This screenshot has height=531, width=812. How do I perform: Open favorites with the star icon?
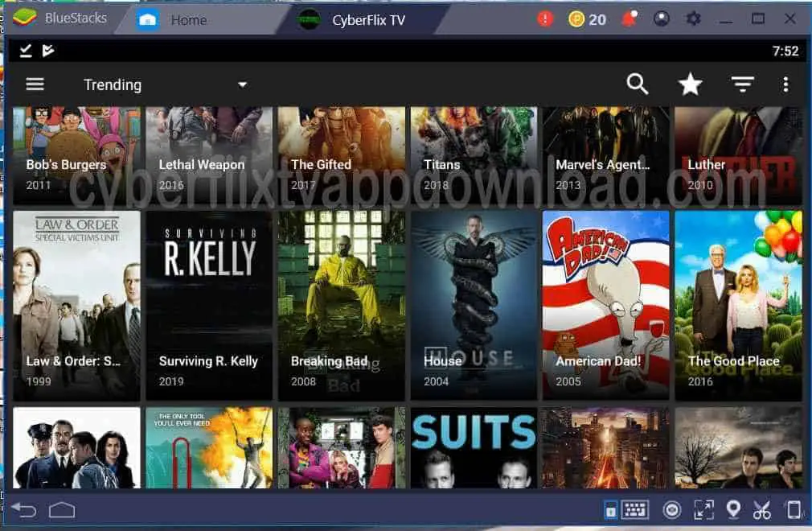tap(690, 84)
